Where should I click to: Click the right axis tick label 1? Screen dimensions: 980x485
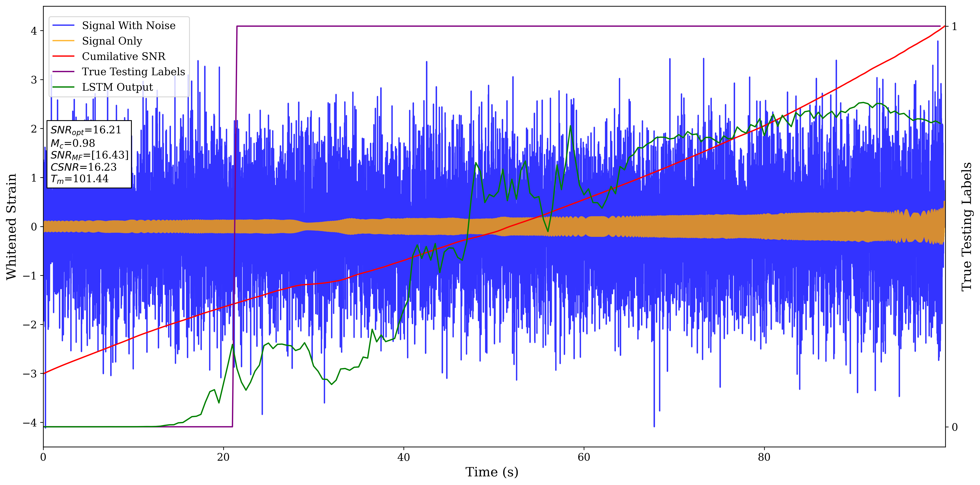[x=954, y=27]
